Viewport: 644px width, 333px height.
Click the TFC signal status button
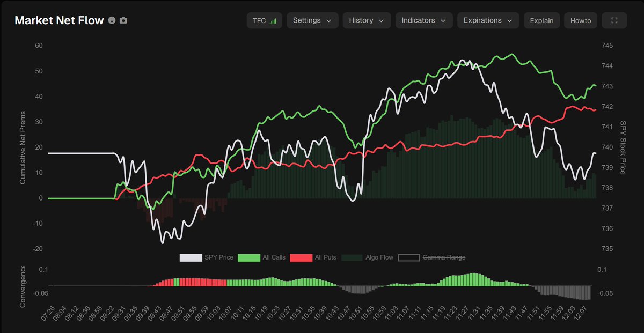pos(265,20)
